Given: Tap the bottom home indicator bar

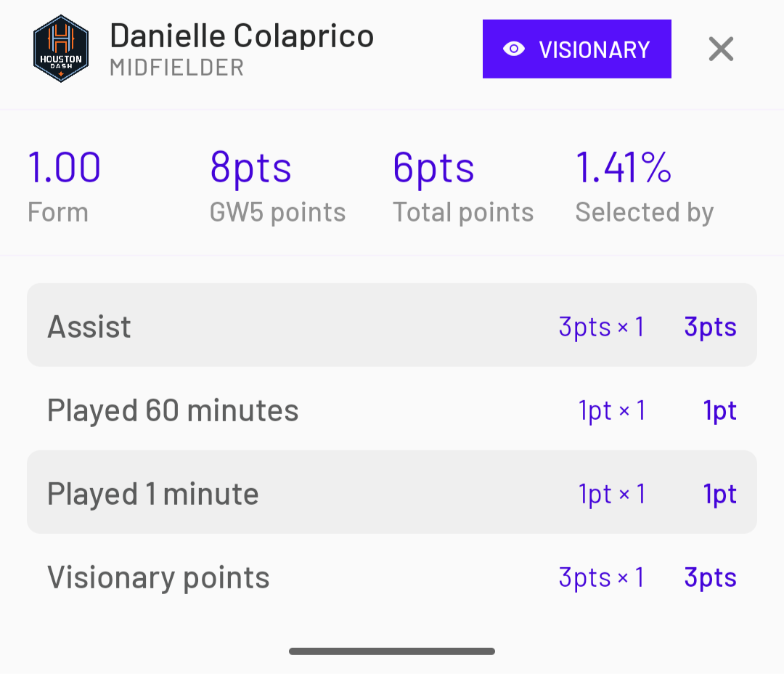Looking at the screenshot, I should click(392, 651).
